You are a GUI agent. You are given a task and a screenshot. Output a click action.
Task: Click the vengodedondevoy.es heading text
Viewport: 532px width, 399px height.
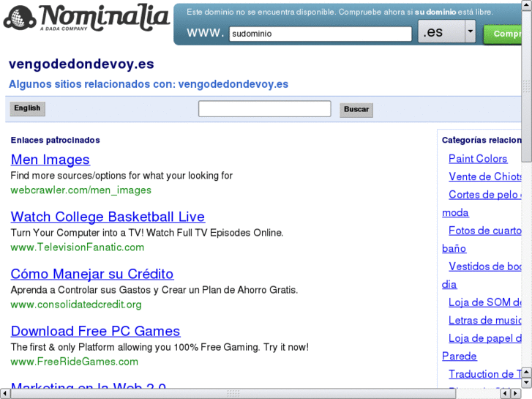(81, 64)
